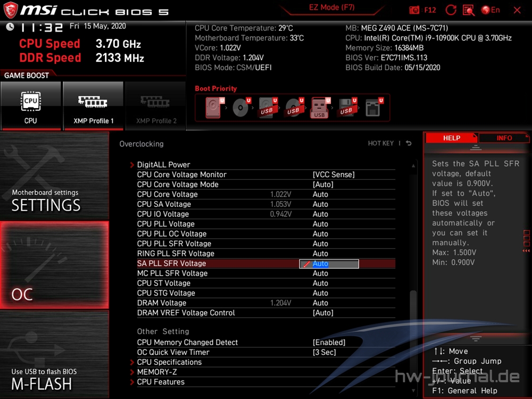Open the OC overclocking section
This screenshot has width=532, height=399.
click(55, 265)
